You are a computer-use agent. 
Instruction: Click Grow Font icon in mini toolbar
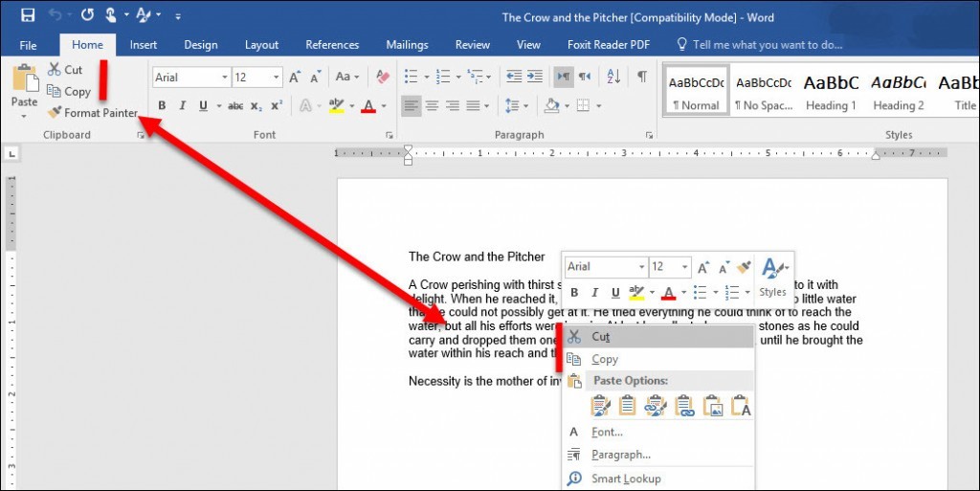703,268
